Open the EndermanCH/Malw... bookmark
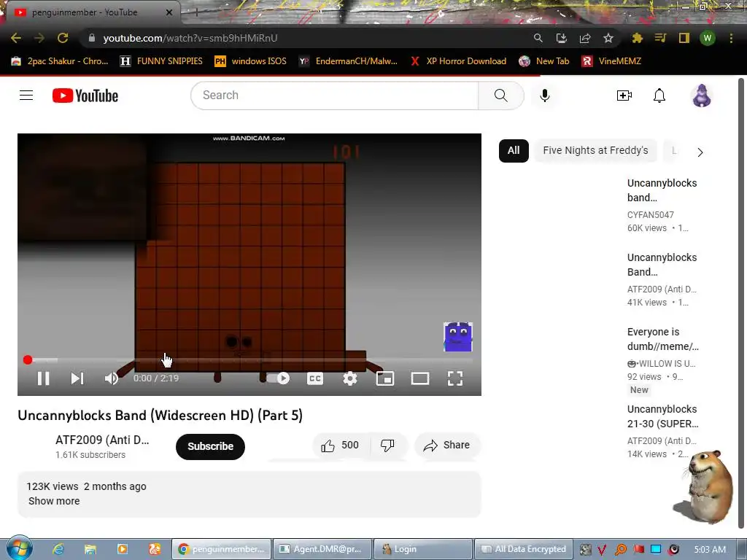Viewport: 747px width, 560px height. click(348, 61)
